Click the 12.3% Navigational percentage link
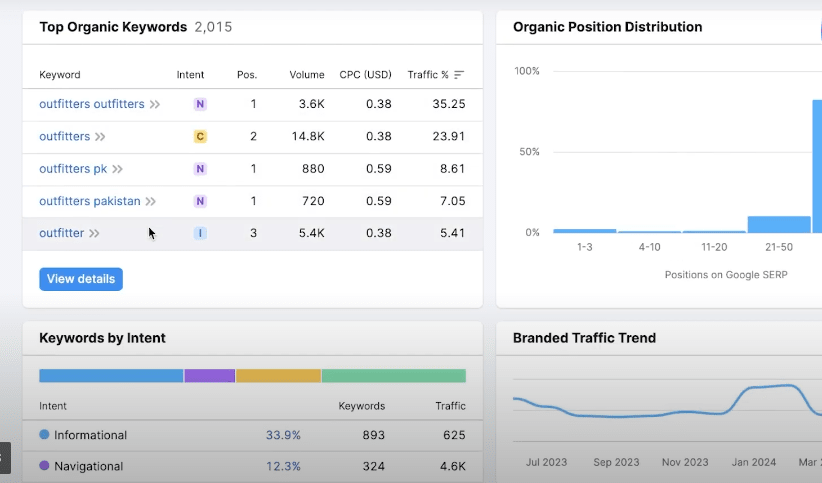822x483 pixels. (283, 466)
